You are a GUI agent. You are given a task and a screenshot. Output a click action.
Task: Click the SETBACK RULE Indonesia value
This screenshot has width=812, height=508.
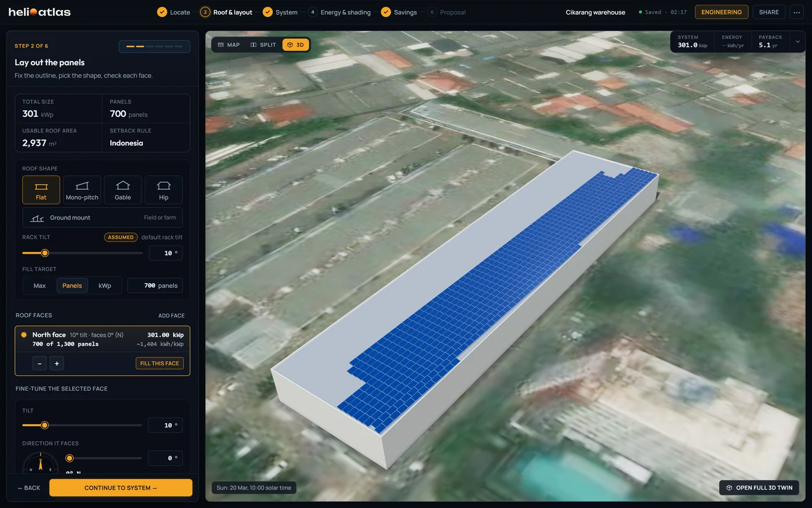click(126, 143)
